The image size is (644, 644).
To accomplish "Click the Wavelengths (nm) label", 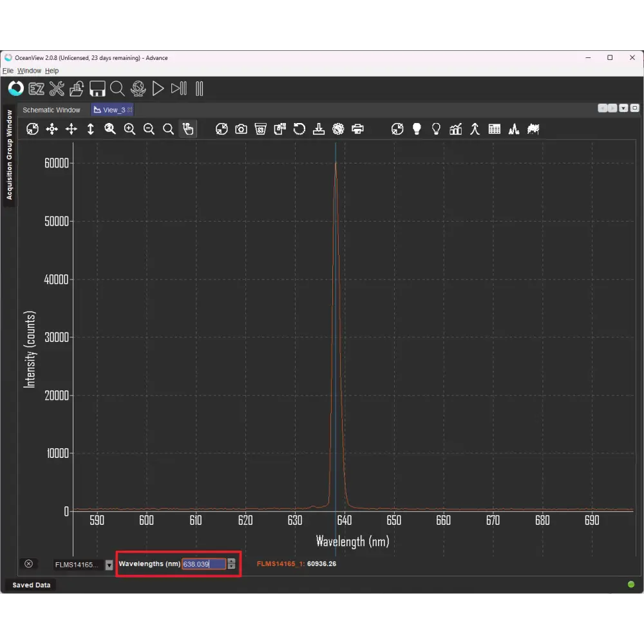I will click(149, 564).
